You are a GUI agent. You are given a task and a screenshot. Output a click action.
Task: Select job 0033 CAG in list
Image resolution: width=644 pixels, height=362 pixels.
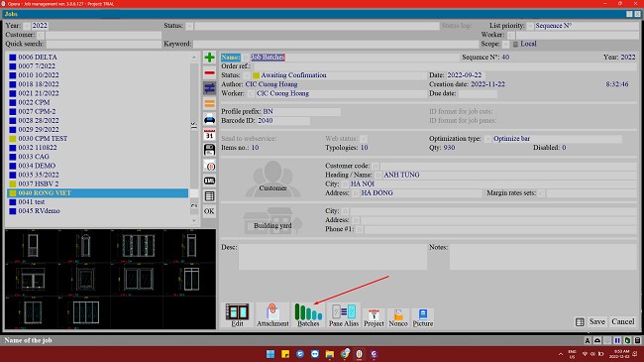pos(98,157)
